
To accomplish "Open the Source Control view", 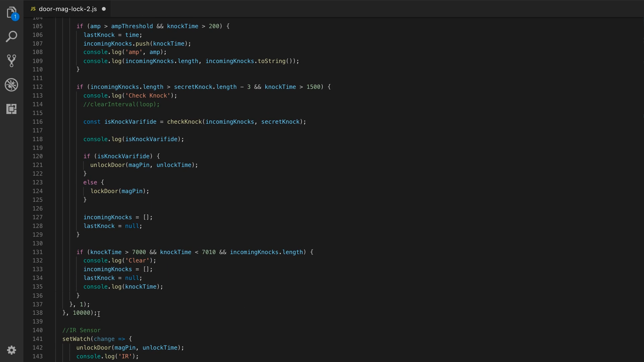I will click(x=11, y=61).
